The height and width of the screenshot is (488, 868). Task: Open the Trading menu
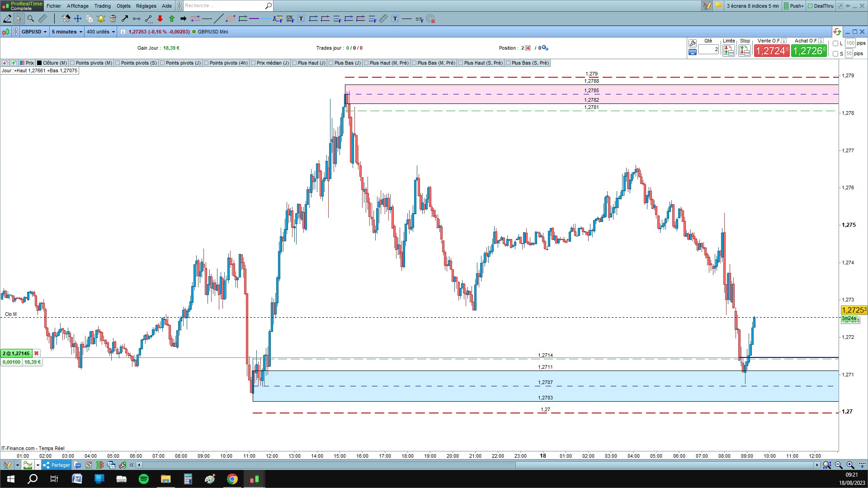click(x=102, y=6)
